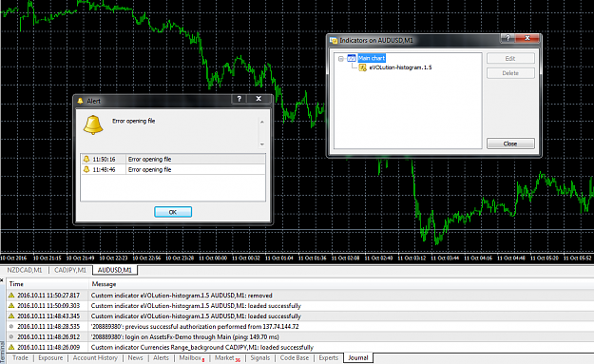Click the Alert message scroll up arrow
The image size is (594, 364).
261,122
